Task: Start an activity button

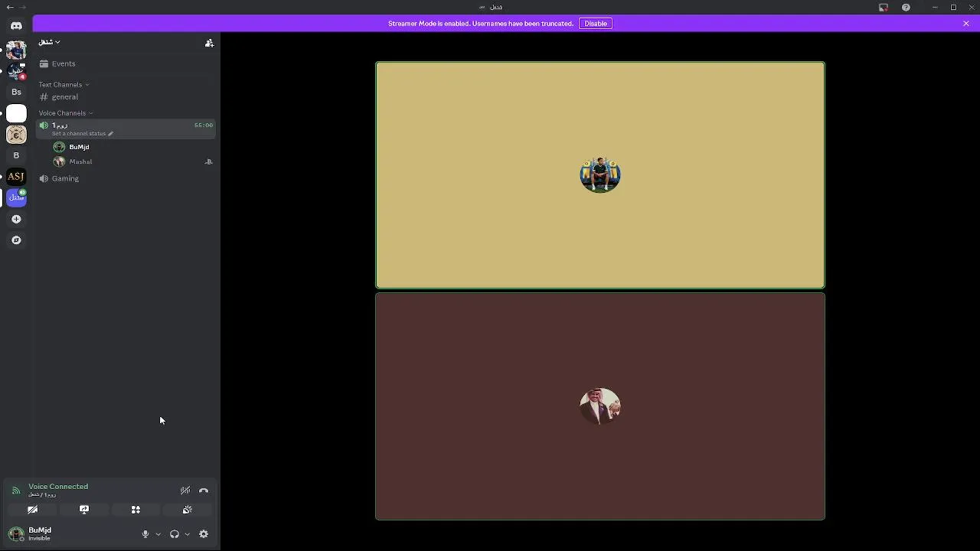Action: tap(136, 510)
